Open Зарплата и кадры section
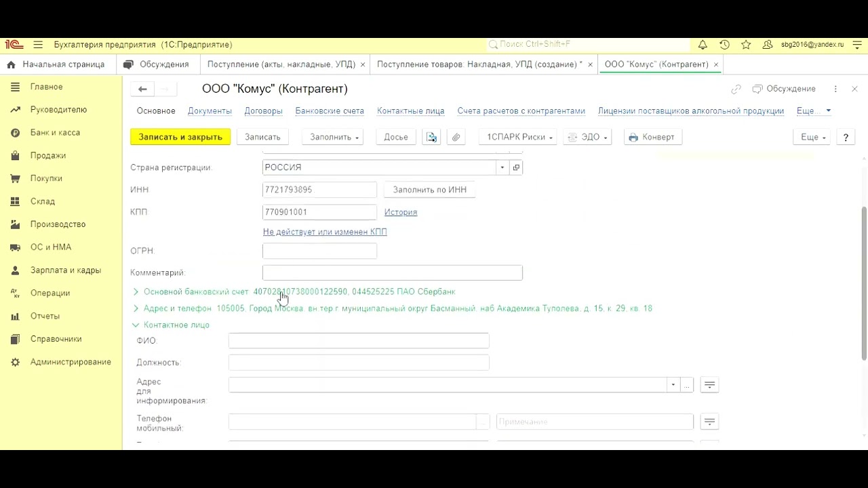The width and height of the screenshot is (868, 488). point(65,270)
